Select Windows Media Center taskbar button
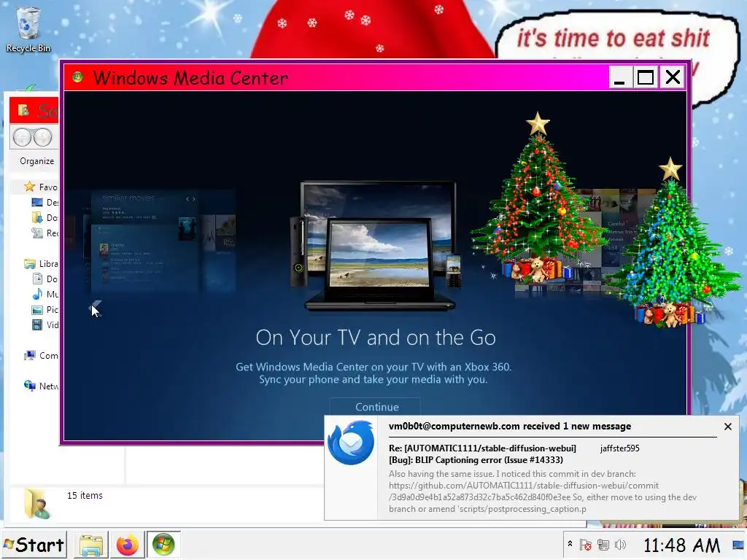 click(x=163, y=545)
